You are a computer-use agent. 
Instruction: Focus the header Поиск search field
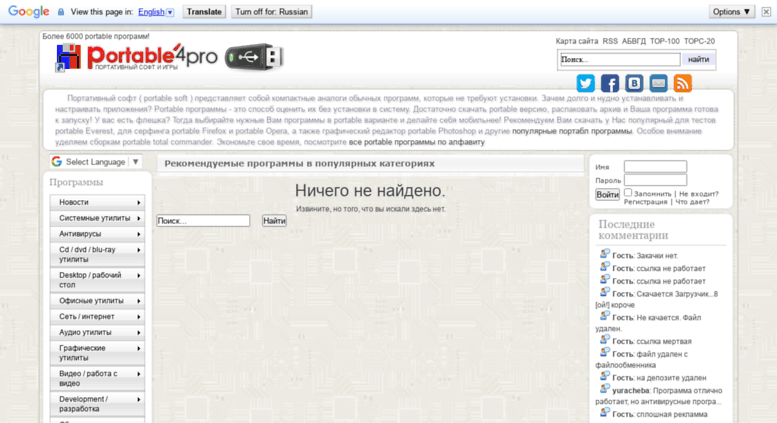(619, 59)
